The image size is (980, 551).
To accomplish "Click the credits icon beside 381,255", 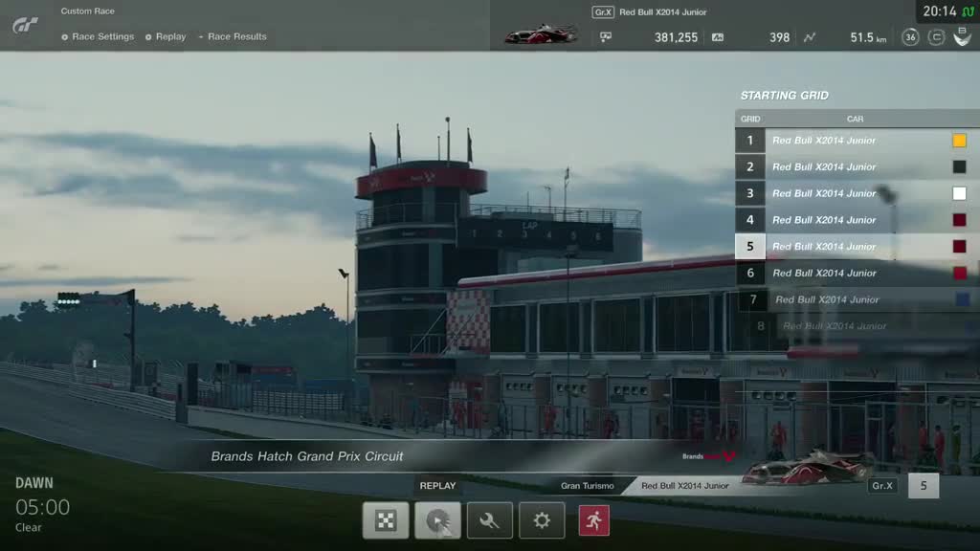I will (606, 37).
